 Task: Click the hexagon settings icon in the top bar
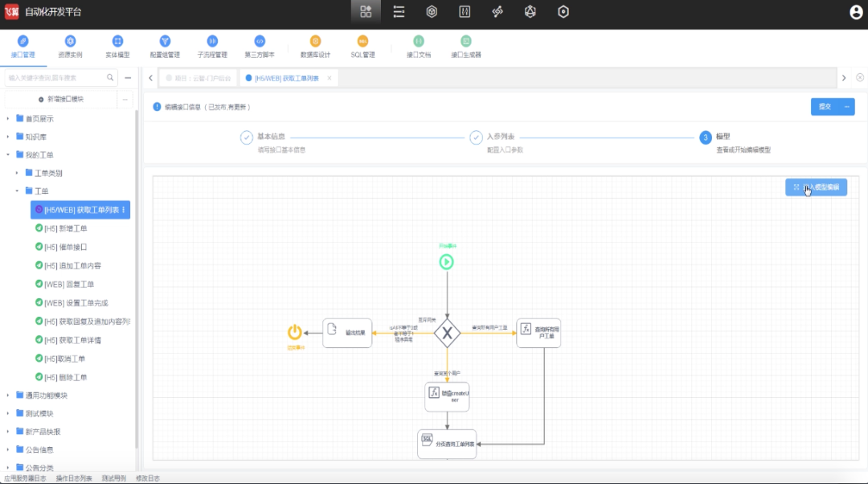563,11
